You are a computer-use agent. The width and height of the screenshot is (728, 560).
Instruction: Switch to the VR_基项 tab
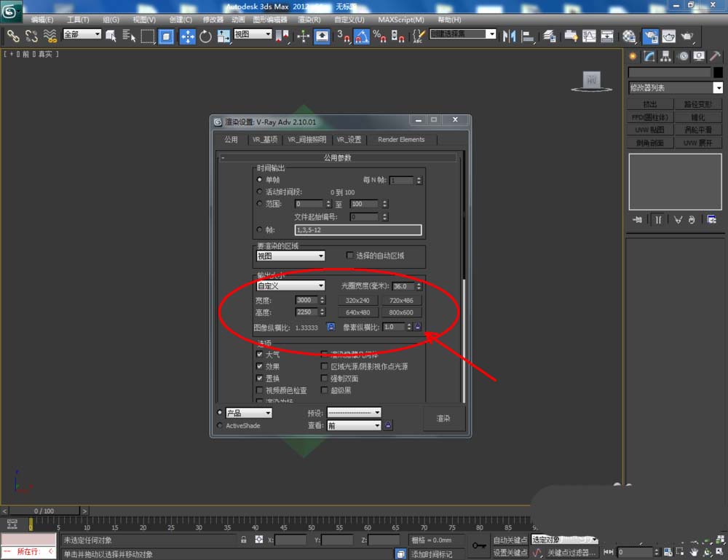click(x=265, y=140)
